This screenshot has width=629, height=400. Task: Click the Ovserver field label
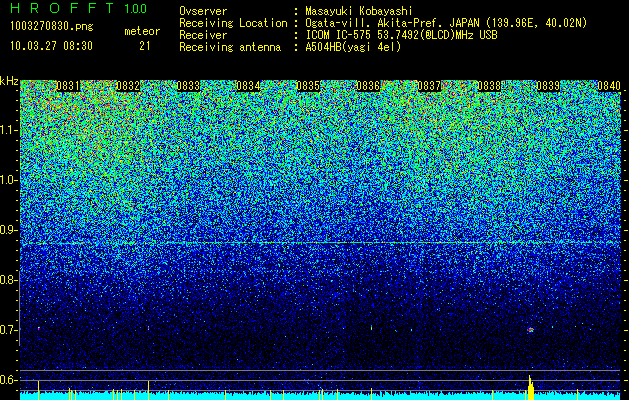203,11
